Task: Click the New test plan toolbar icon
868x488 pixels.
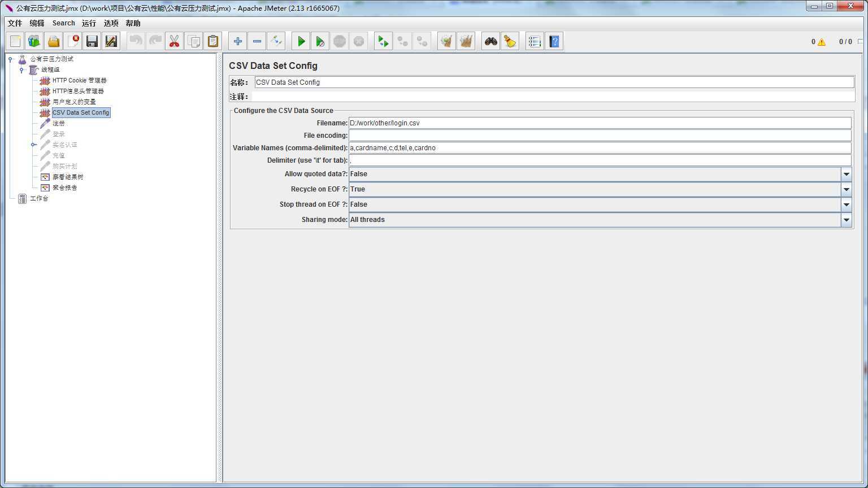Action: pos(15,41)
